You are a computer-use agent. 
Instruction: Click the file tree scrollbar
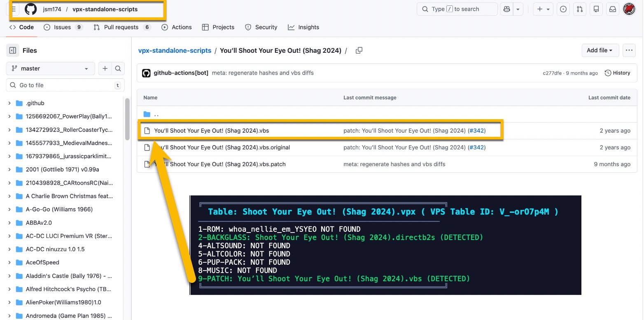(127, 120)
